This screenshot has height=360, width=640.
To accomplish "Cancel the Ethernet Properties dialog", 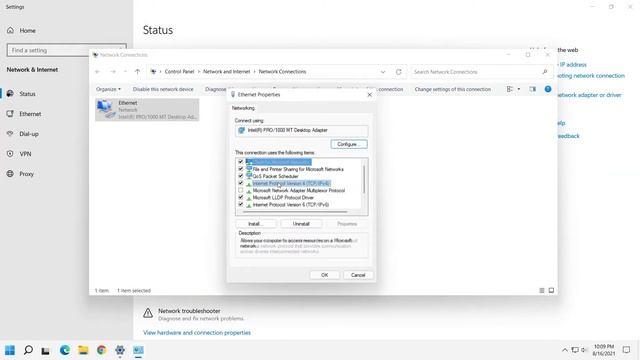I will [358, 275].
